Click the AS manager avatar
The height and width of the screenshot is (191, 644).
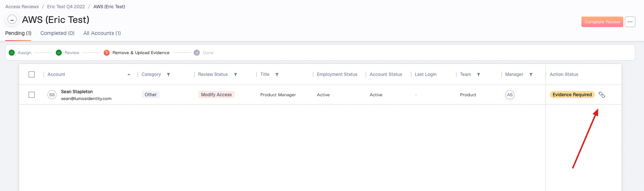click(510, 95)
